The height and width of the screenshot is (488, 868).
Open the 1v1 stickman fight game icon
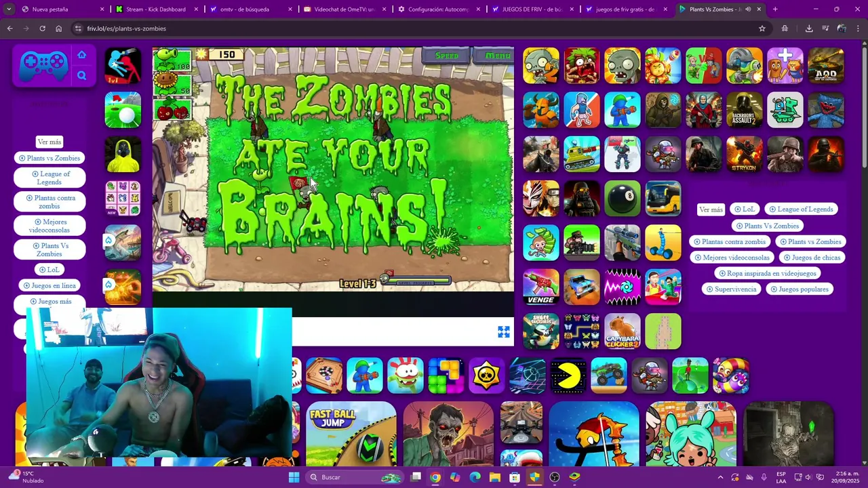[123, 66]
